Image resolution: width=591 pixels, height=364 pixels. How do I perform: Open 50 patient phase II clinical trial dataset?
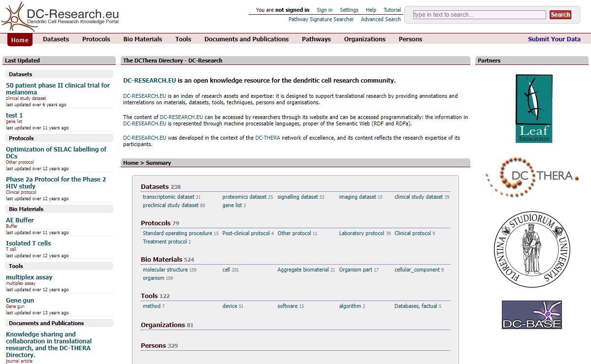[58, 89]
